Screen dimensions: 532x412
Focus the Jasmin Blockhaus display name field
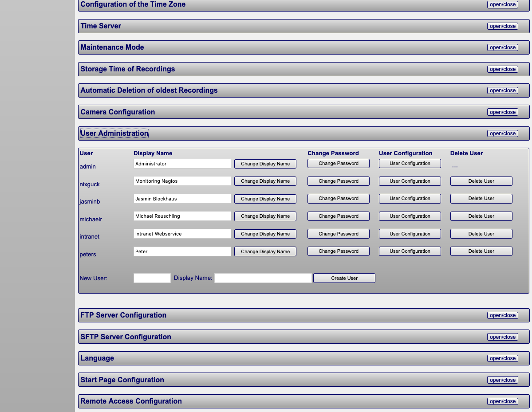[182, 199]
